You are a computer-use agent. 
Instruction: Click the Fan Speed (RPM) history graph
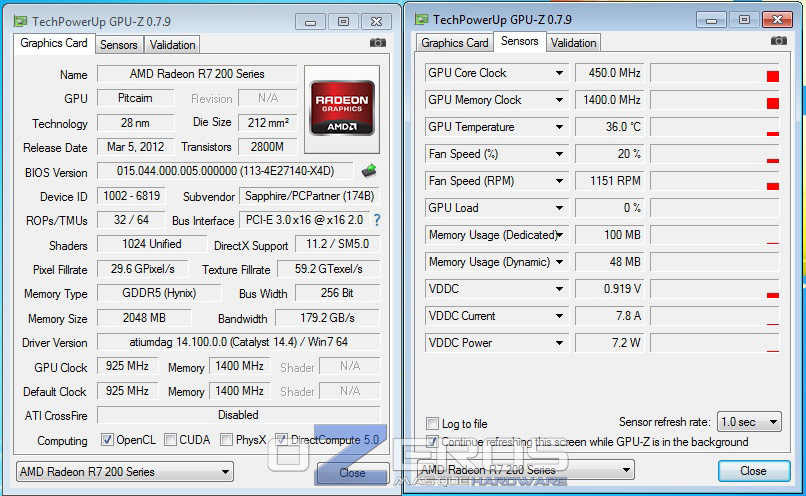(x=715, y=181)
